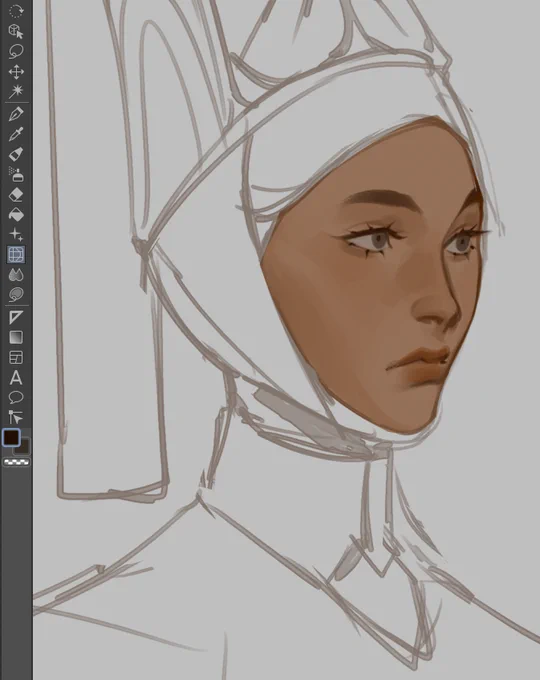Select the Pen tool
The width and height of the screenshot is (540, 680).
click(x=16, y=114)
